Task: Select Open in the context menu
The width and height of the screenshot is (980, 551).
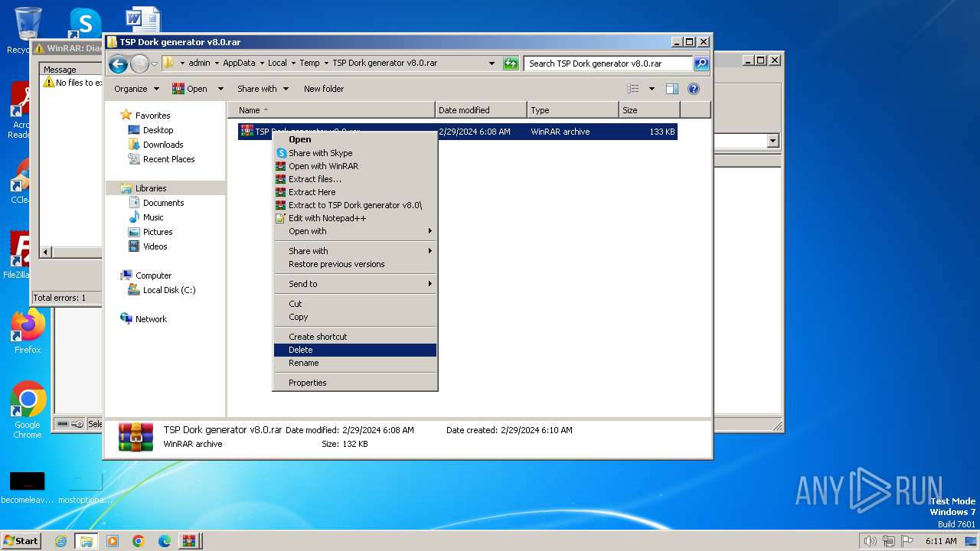Action: pos(355,139)
